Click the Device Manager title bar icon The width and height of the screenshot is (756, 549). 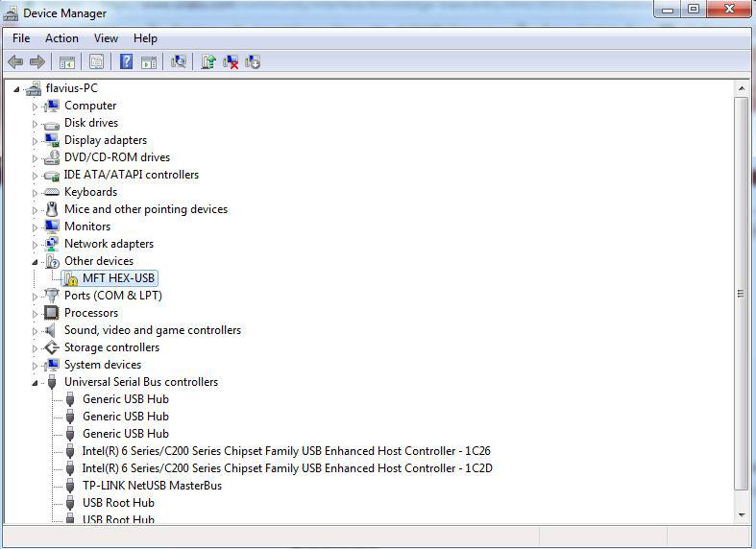click(11, 13)
